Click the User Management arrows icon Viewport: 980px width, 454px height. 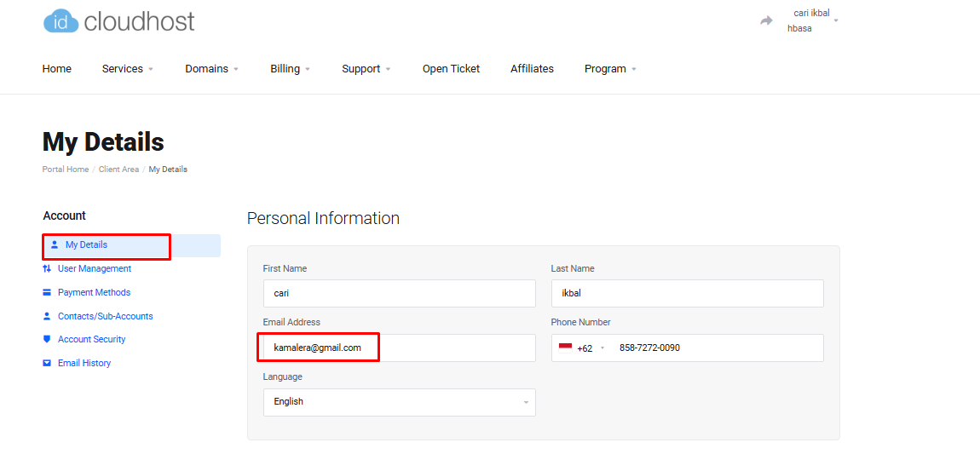point(47,268)
